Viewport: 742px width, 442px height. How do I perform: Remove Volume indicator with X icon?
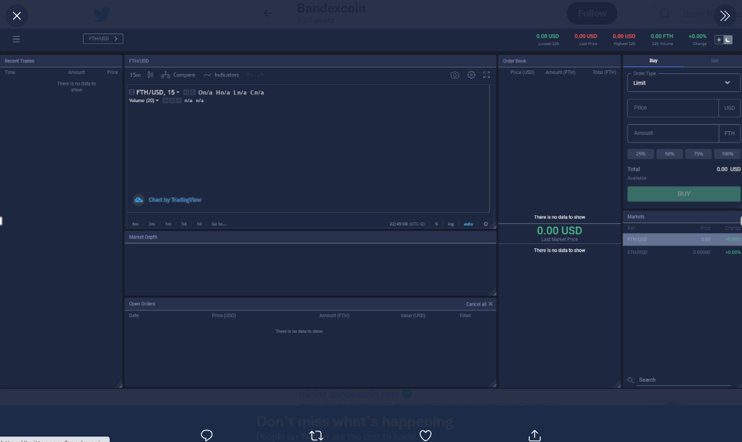pos(178,100)
